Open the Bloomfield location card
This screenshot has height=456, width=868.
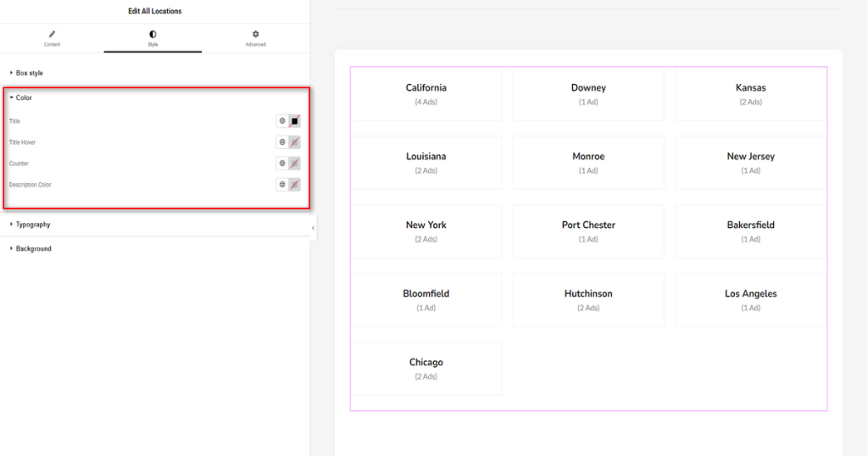(x=426, y=300)
